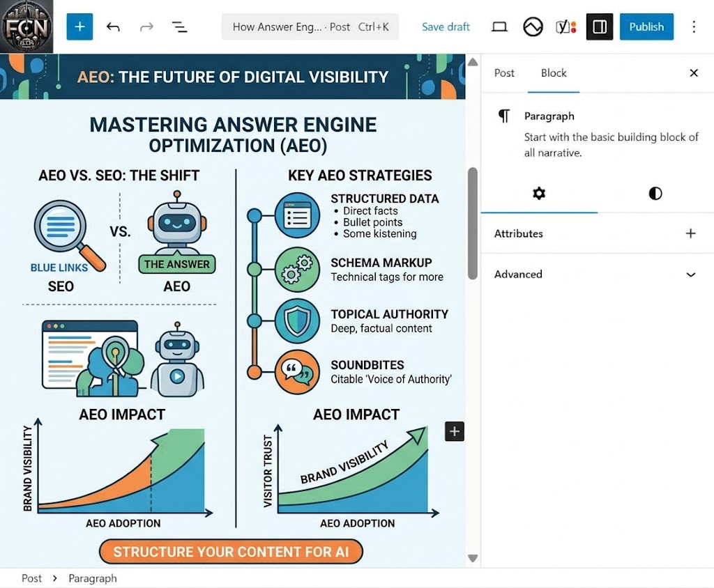Screen dimensions: 714x588
Task: Click the blue block inserter plus button
Action: [x=79, y=26]
